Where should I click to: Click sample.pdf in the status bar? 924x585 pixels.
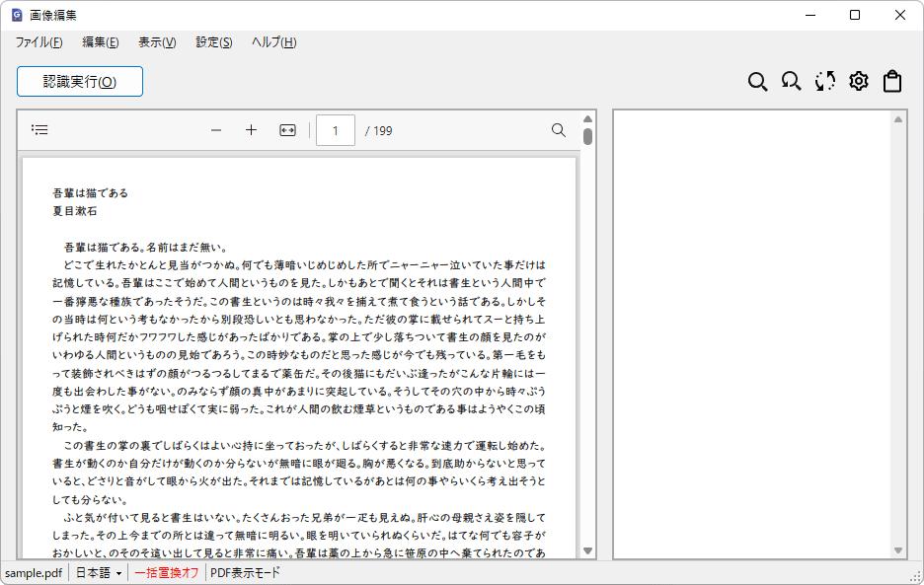point(34,572)
